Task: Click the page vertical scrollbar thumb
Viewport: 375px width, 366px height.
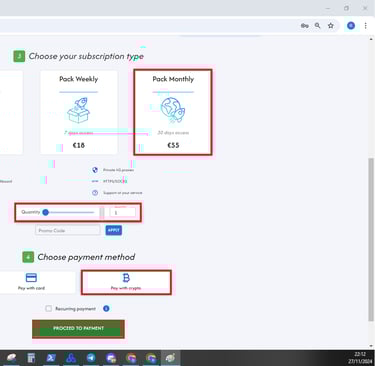Action: (x=371, y=239)
